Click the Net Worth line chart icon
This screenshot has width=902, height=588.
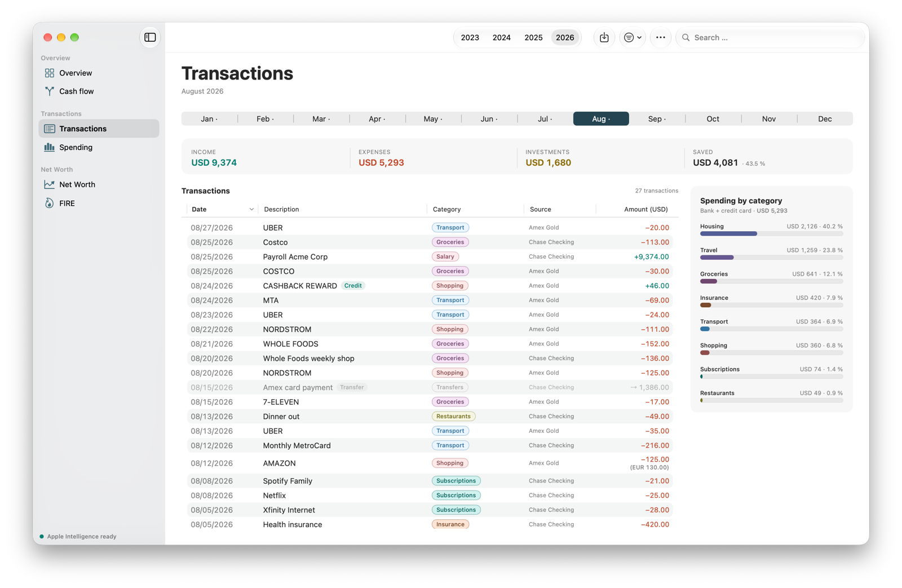[50, 184]
